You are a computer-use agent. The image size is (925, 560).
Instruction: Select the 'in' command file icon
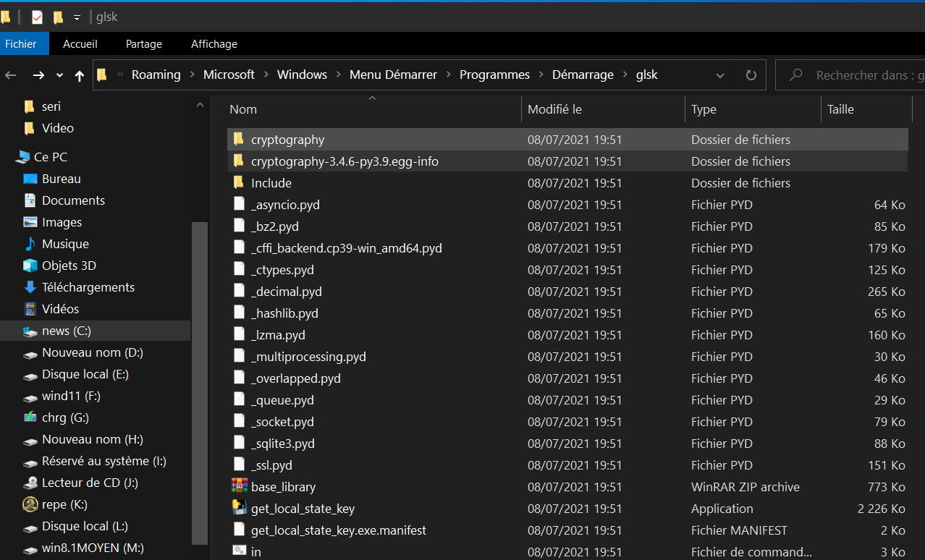(x=239, y=551)
